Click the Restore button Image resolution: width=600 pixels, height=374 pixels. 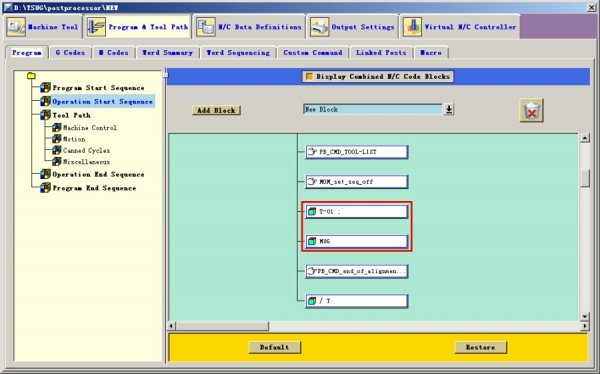pyautogui.click(x=481, y=347)
